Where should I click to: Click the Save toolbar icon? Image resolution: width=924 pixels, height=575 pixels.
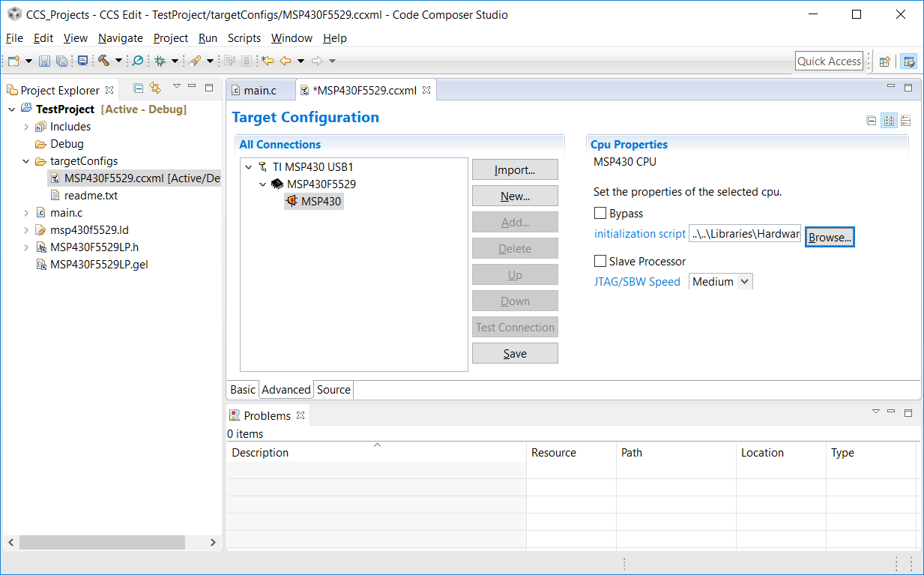(x=44, y=61)
